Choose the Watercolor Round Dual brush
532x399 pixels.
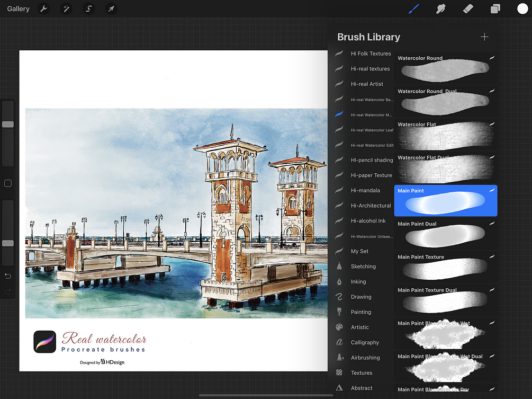(x=446, y=101)
